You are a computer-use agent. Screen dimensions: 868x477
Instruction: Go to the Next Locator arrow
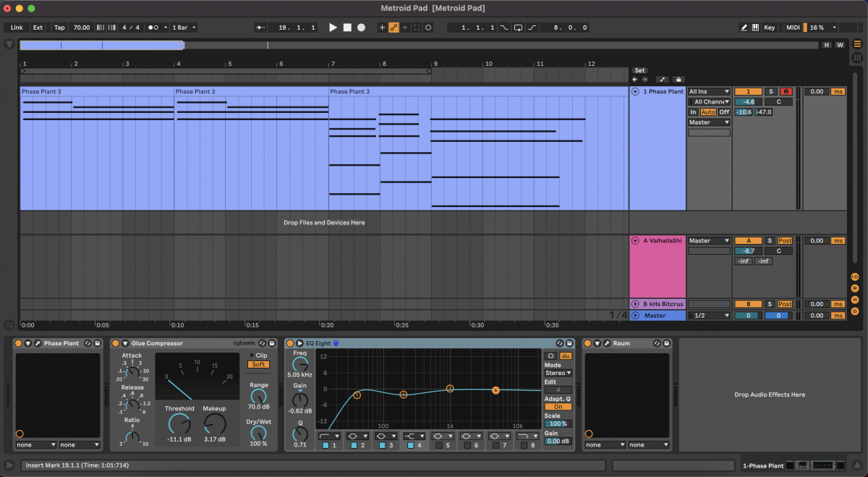pyautogui.click(x=644, y=80)
